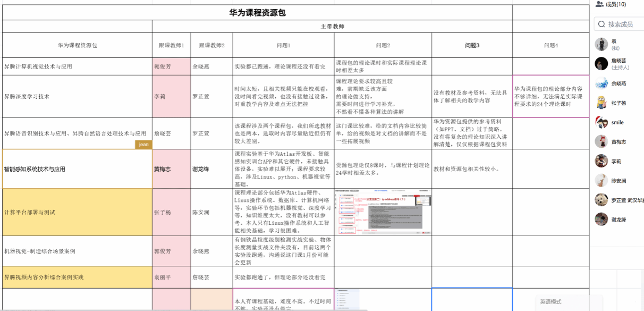Select the 问题4 column header cell

tap(550, 46)
